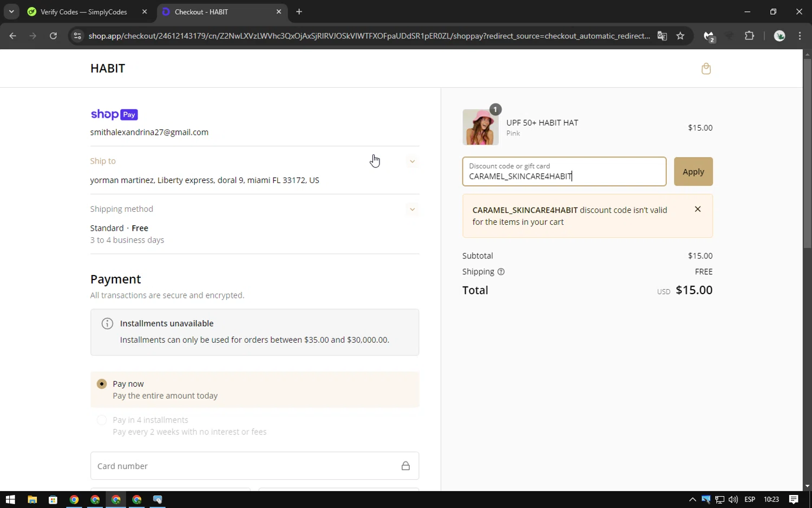
Task: Open the shopping bag cart icon
Action: click(x=706, y=68)
